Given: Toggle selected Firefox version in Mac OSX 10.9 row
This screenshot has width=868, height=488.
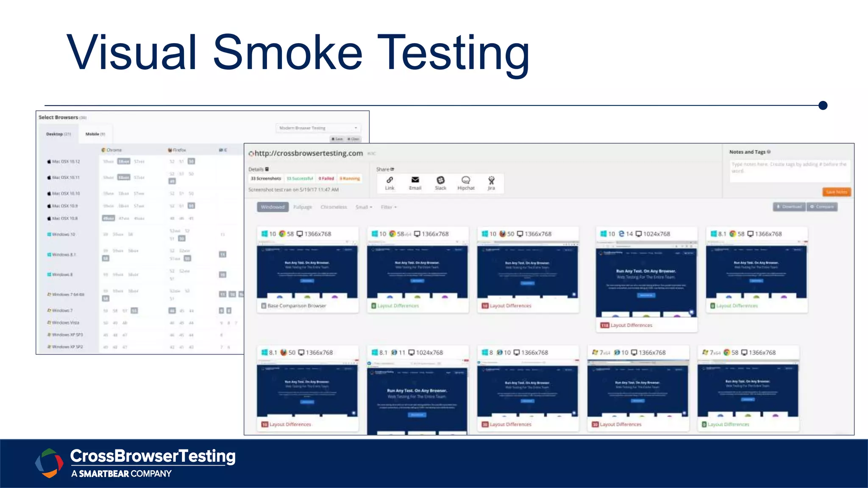Looking at the screenshot, I should [192, 206].
